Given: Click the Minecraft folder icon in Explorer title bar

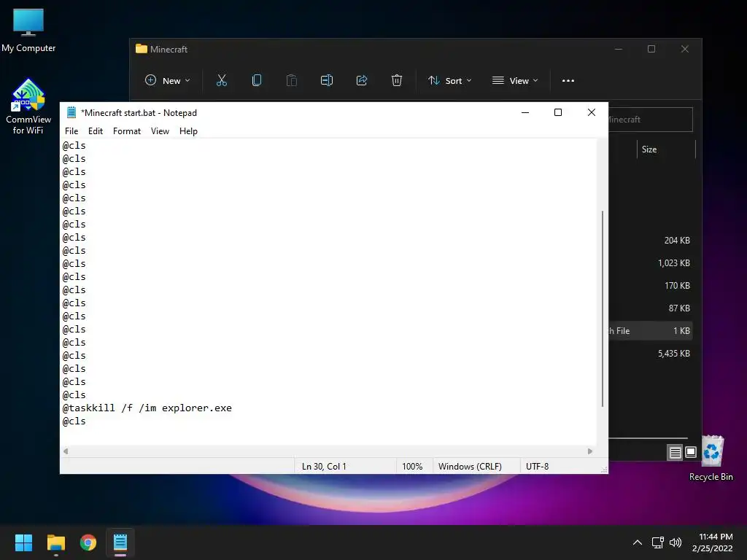Looking at the screenshot, I should (x=141, y=49).
